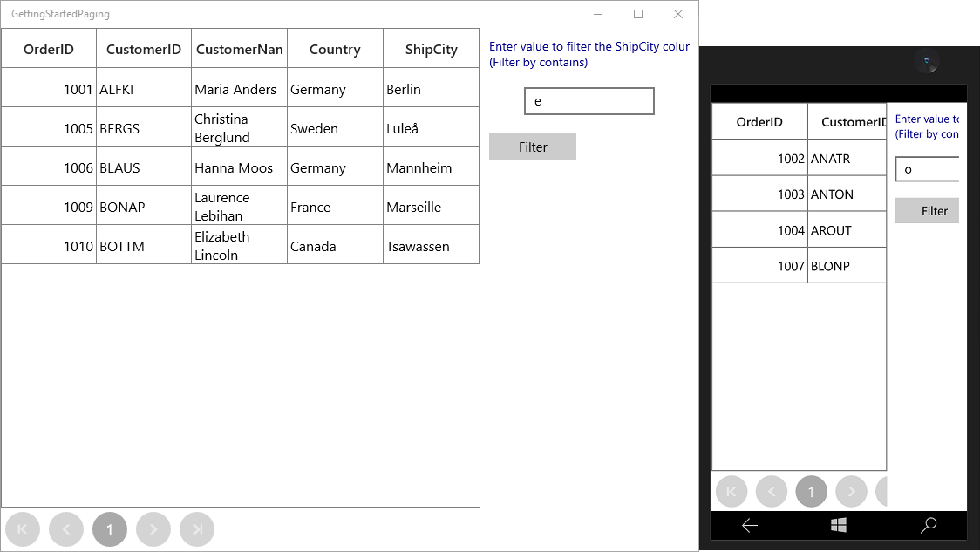Tap the phone back arrow button
Image resolution: width=980 pixels, height=552 pixels.
coord(750,525)
